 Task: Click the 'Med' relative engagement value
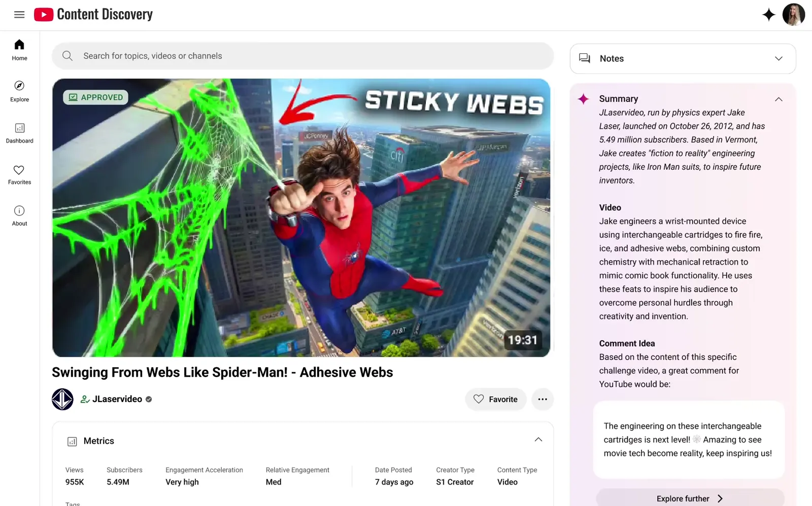274,482
